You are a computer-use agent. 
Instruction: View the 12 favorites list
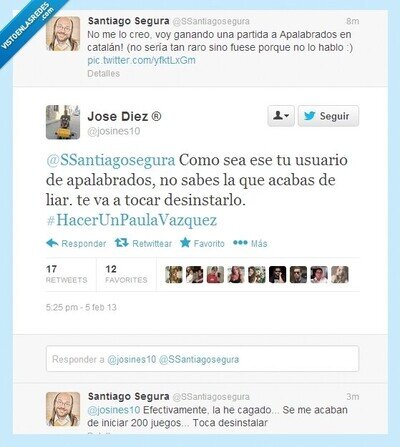pyautogui.click(x=126, y=274)
